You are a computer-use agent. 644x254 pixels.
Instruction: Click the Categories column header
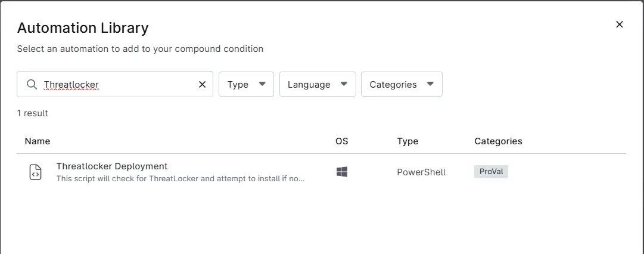[498, 141]
